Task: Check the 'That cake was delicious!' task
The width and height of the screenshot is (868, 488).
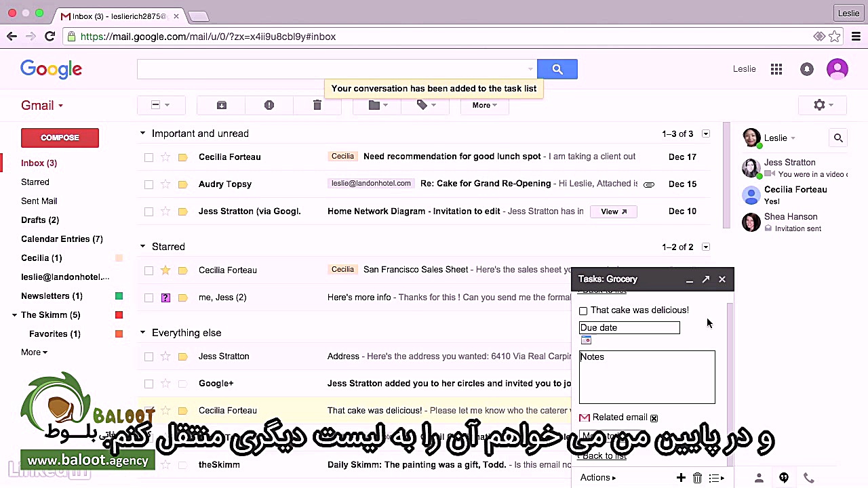Action: 583,310
